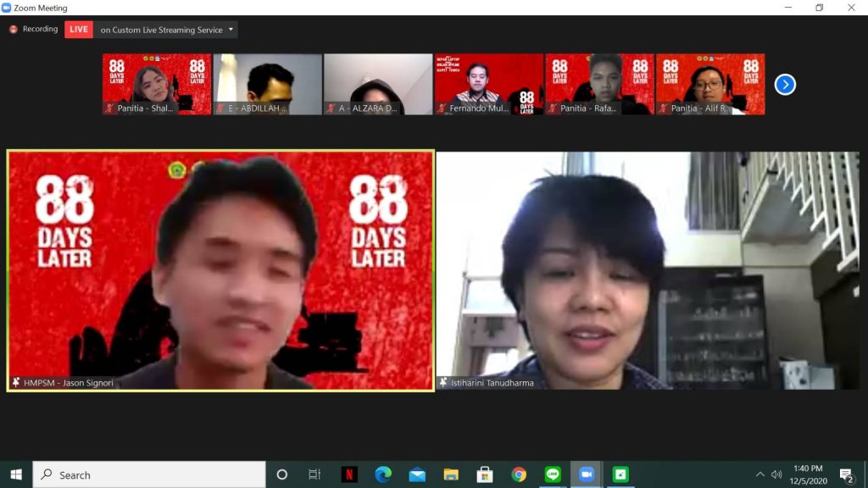The width and height of the screenshot is (868, 488).
Task: Open File Explorer from the taskbar
Action: (x=451, y=474)
